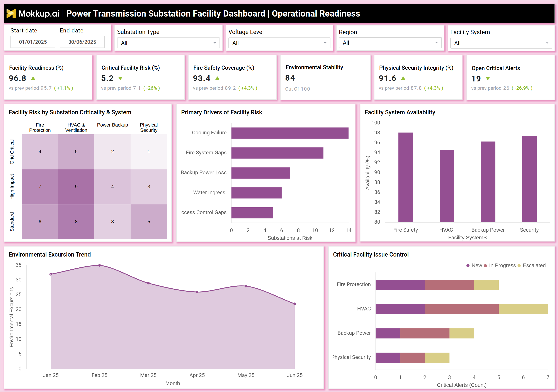Open the Region dropdown
558x392 pixels.
pos(390,43)
